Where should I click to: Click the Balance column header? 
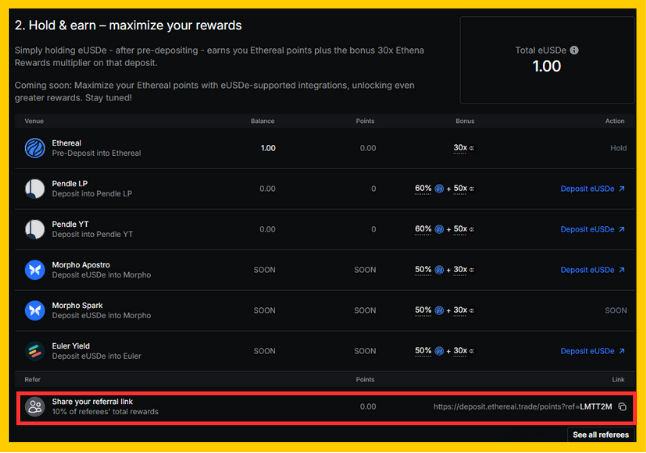pyautogui.click(x=262, y=121)
